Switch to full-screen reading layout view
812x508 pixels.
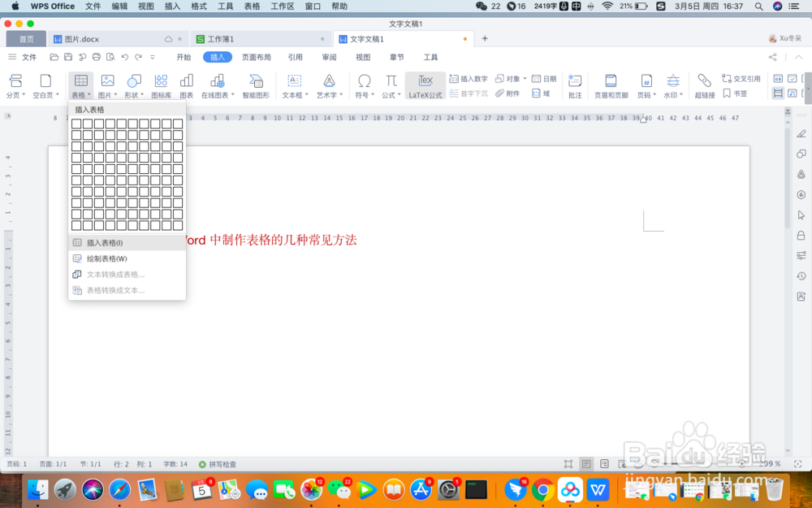point(567,463)
